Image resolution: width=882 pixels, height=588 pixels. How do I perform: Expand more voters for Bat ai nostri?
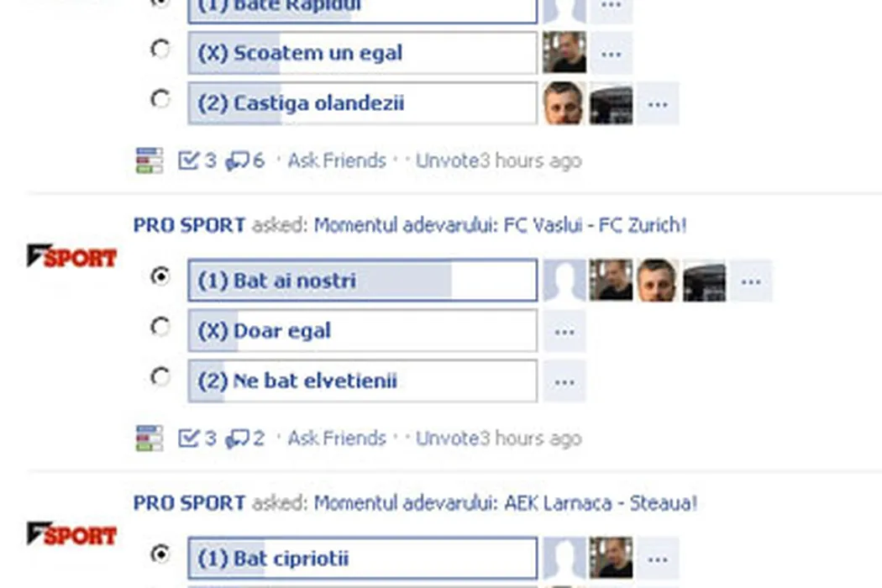[x=751, y=281]
